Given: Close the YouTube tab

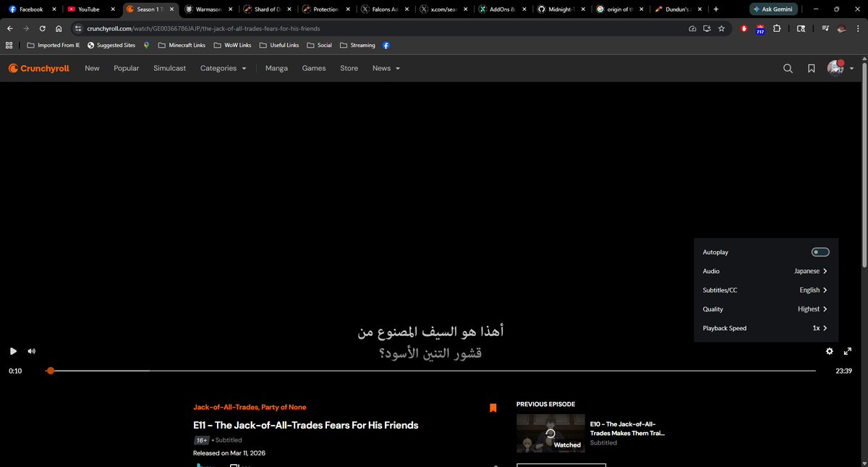Looking at the screenshot, I should 112,9.
